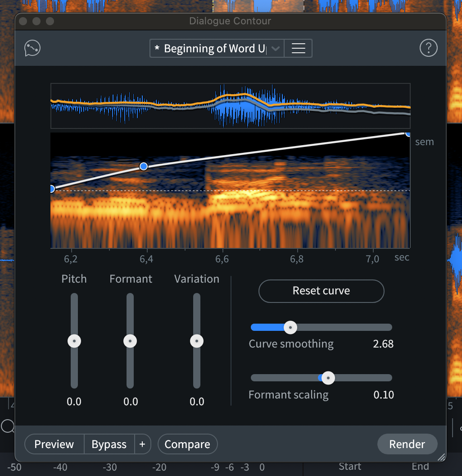Click the 7,0 time ruler mark

pos(372,259)
